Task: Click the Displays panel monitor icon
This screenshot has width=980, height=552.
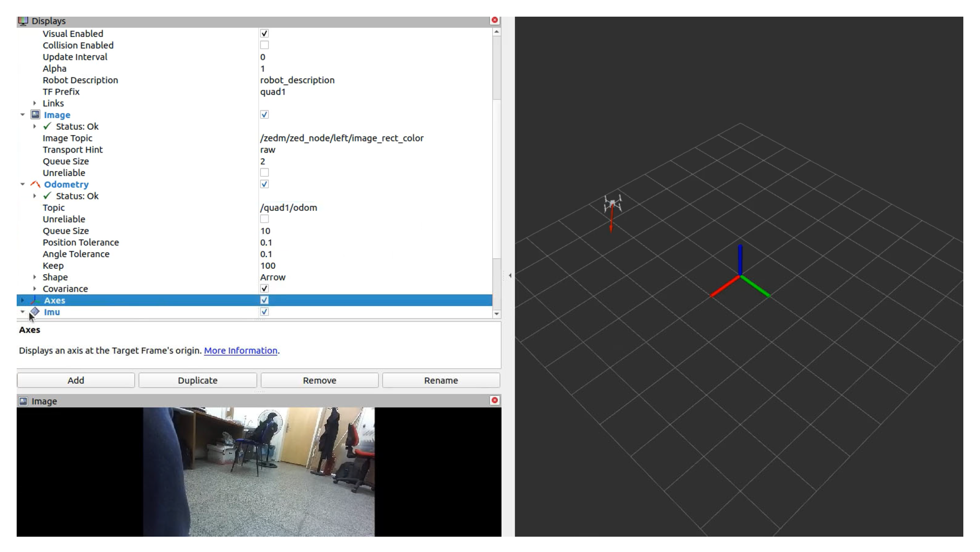Action: pyautogui.click(x=23, y=21)
